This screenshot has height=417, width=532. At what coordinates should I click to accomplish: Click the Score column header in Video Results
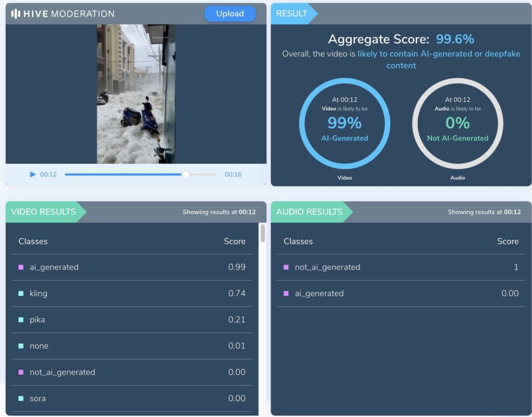234,241
